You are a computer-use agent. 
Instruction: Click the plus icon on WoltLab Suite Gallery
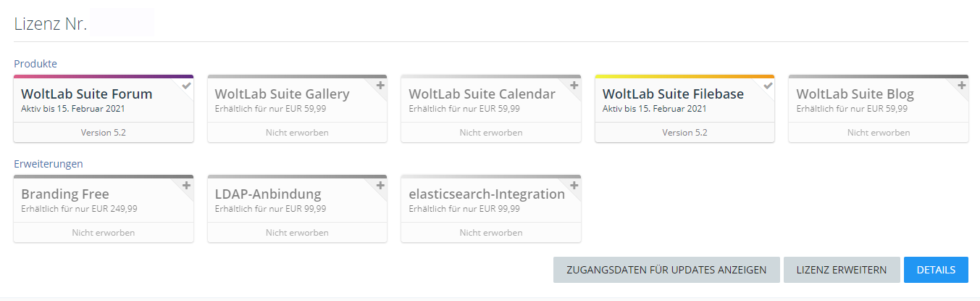point(380,86)
